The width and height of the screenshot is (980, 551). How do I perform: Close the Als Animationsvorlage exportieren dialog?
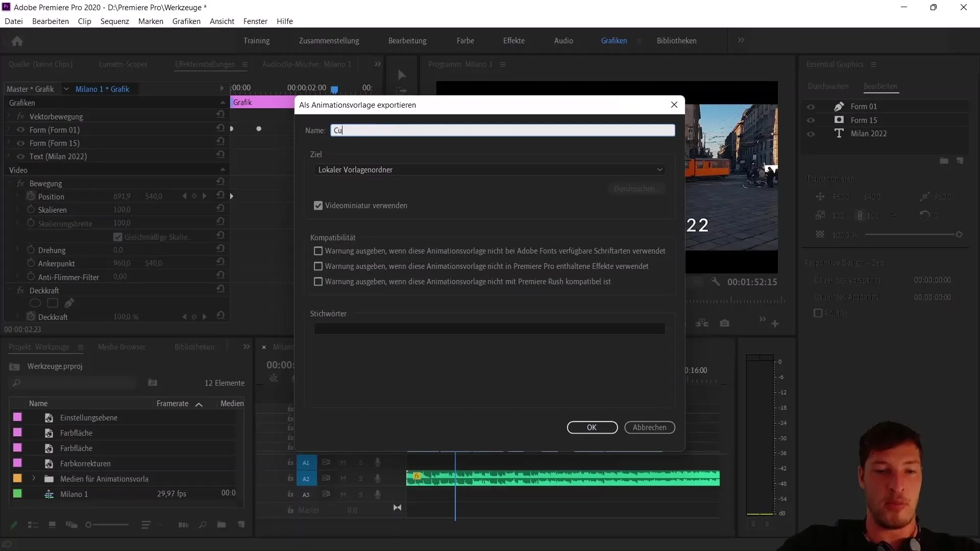coord(674,105)
